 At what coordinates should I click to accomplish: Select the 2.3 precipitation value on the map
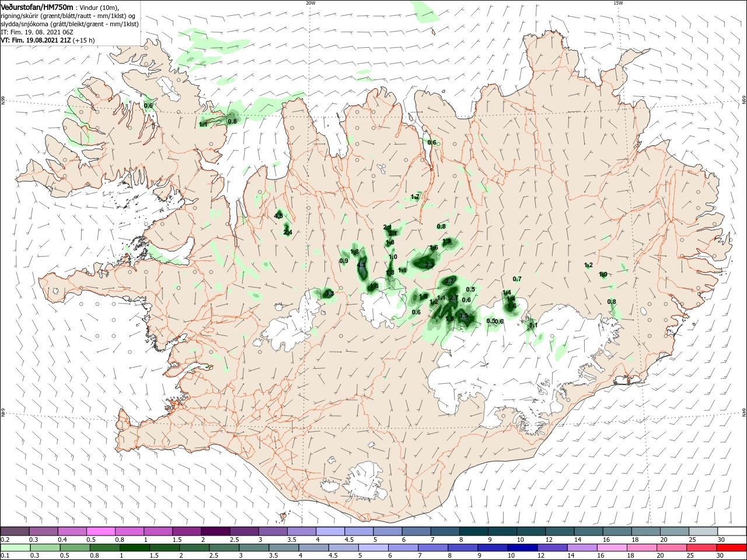point(430,265)
